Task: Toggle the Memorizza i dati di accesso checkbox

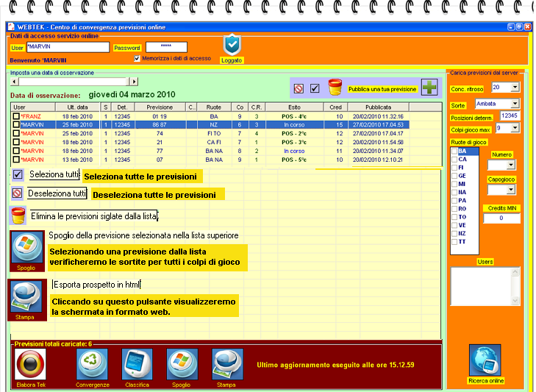Action: click(137, 58)
